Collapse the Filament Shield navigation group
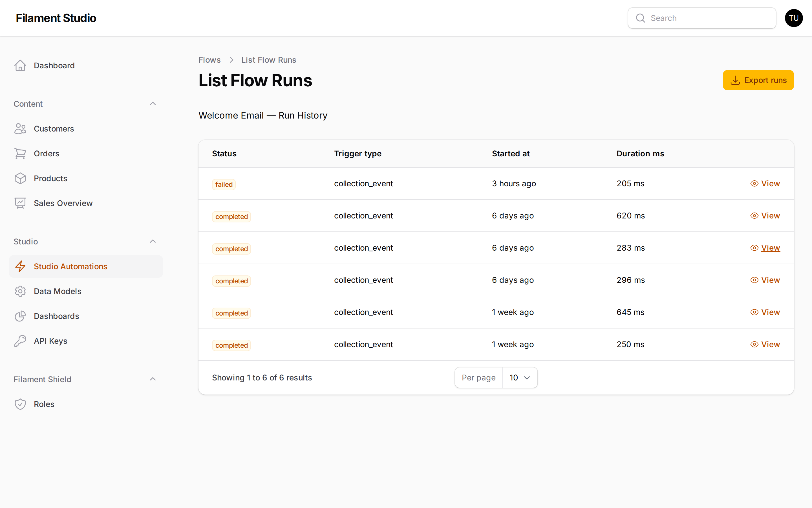Viewport: 812px width, 508px height. click(x=153, y=379)
